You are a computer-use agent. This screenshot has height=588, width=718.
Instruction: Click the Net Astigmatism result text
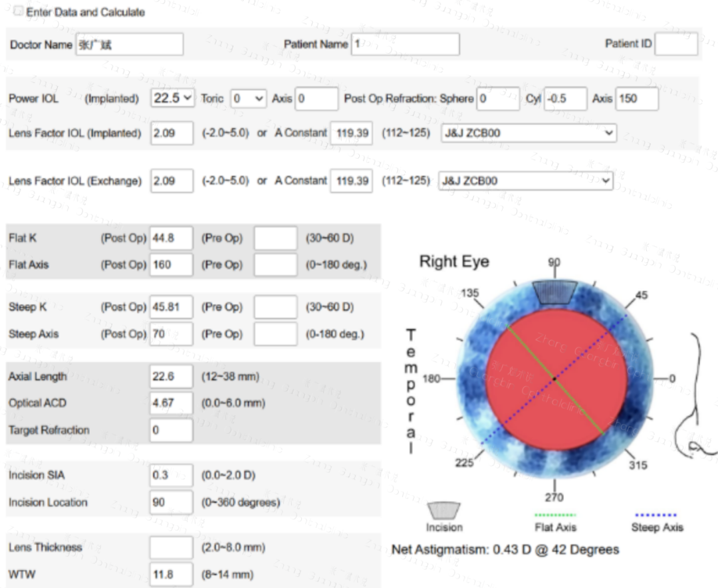click(x=505, y=549)
